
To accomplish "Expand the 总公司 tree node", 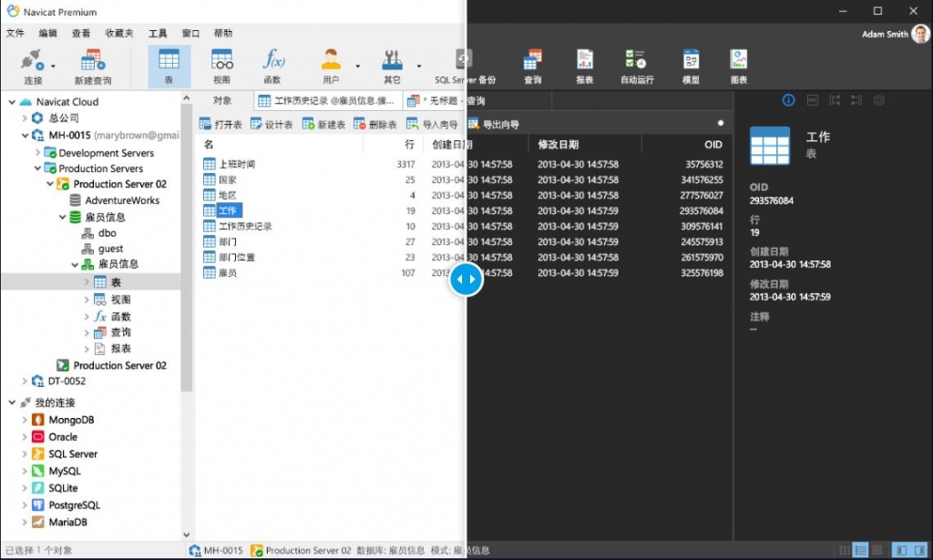I will tap(25, 118).
